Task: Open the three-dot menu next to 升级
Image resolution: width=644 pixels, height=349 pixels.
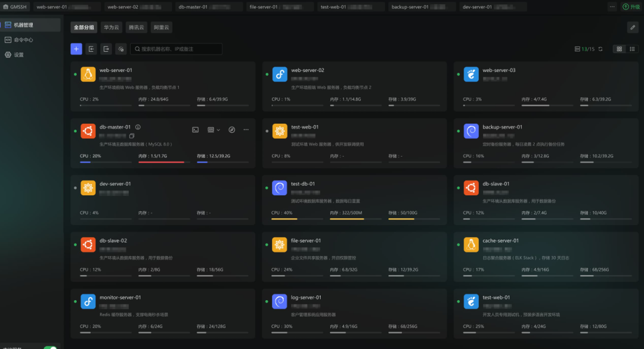Action: [612, 7]
